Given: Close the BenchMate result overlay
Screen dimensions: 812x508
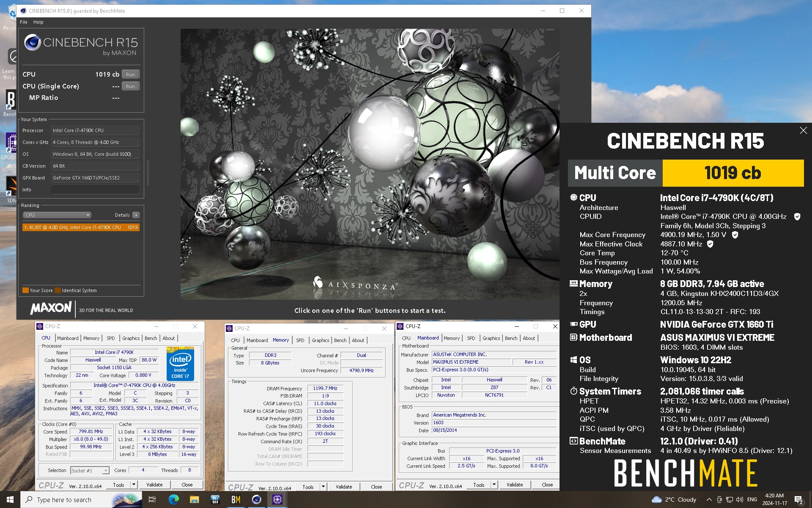Looking at the screenshot, I should pos(803,130).
